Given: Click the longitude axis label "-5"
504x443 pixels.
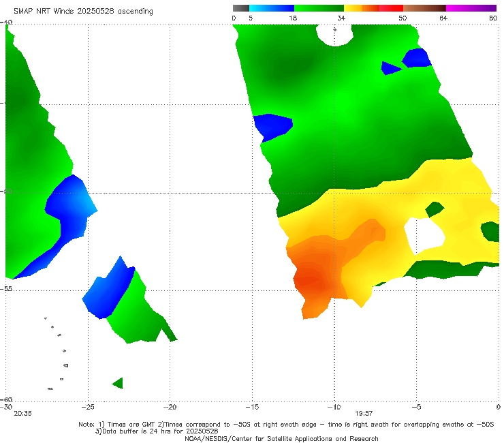Looking at the screenshot, I should click(416, 407).
